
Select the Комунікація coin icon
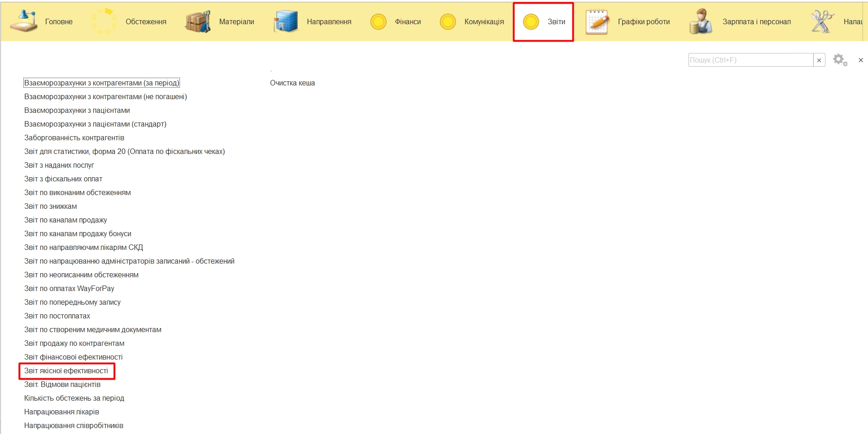[x=448, y=21]
